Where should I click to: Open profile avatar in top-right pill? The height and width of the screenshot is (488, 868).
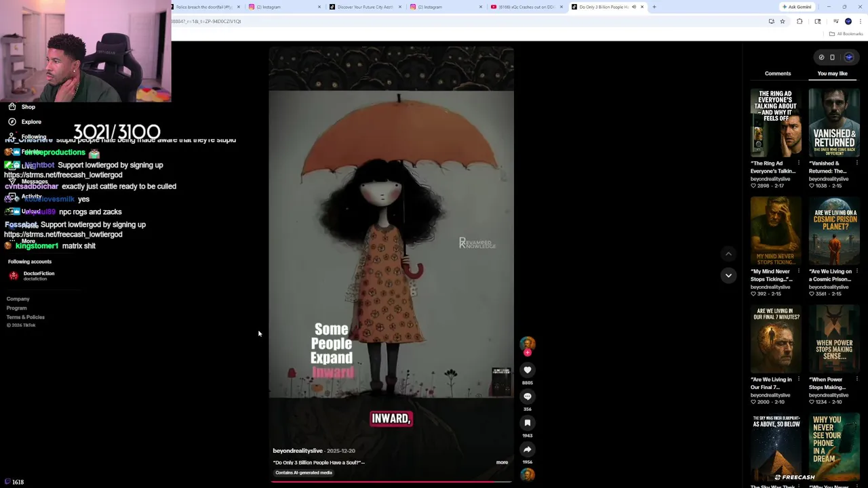pos(848,58)
